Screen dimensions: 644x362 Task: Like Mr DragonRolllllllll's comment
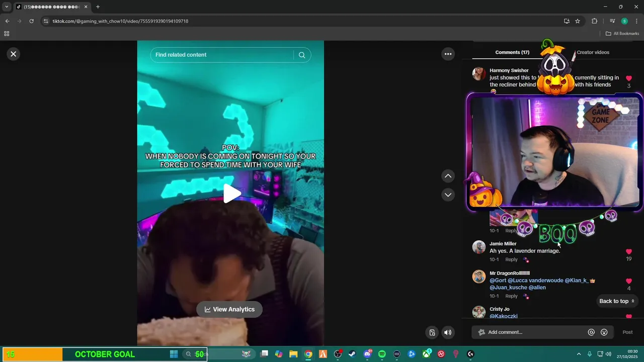(x=629, y=281)
